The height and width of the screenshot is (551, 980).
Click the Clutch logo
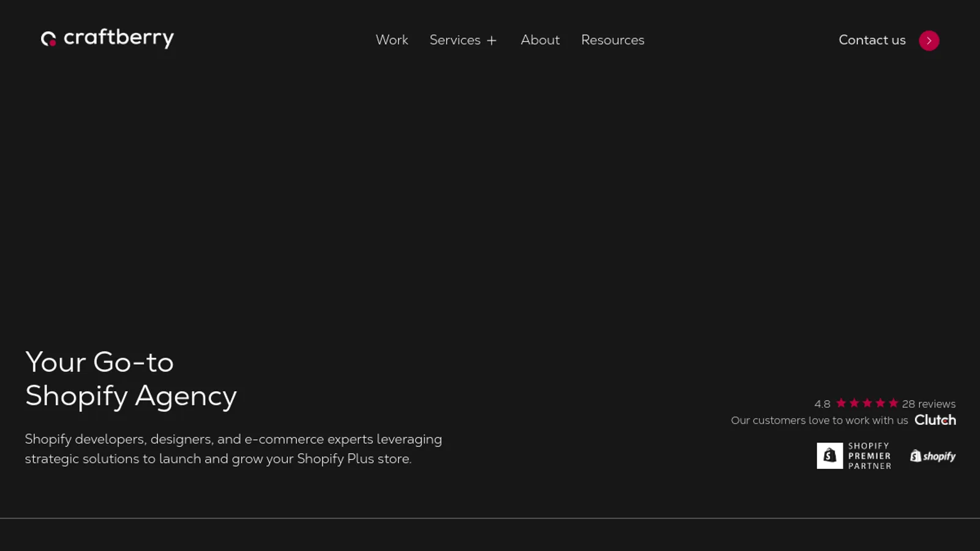tap(935, 420)
